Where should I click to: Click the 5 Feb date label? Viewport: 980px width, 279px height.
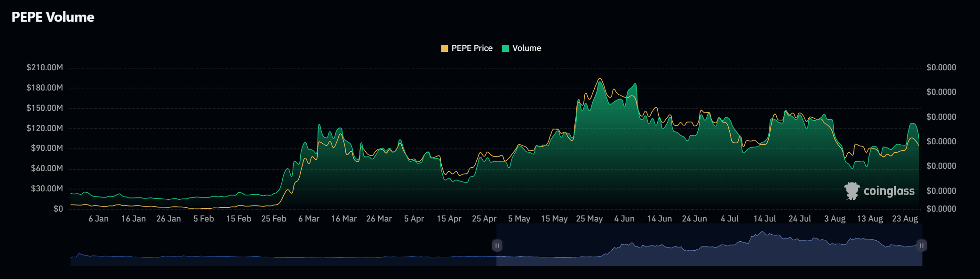(x=204, y=219)
